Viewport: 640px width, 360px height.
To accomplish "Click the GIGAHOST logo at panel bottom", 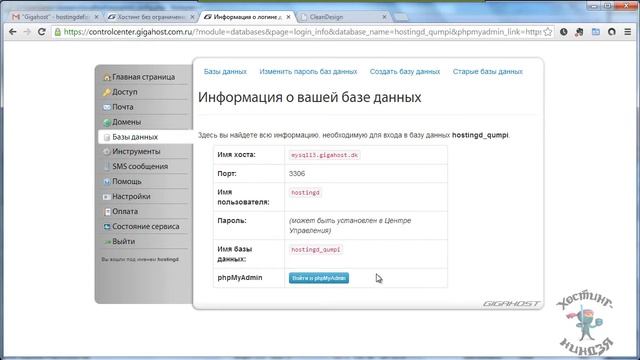I will pyautogui.click(x=511, y=304).
